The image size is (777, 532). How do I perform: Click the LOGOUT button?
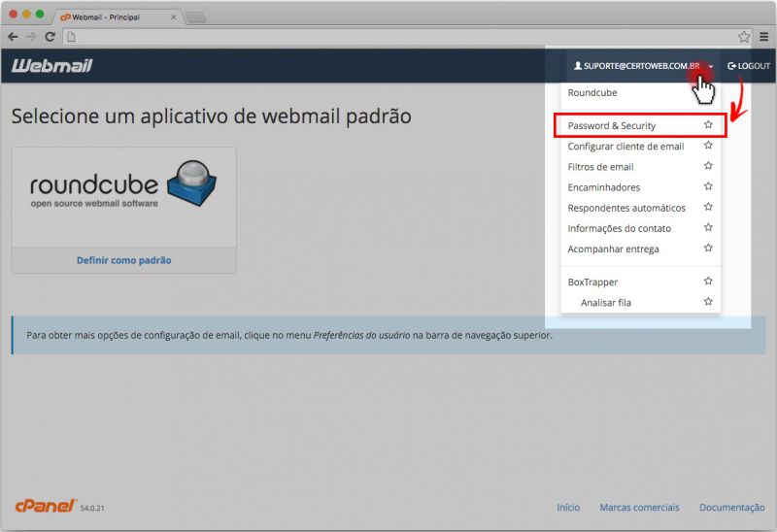(x=748, y=66)
